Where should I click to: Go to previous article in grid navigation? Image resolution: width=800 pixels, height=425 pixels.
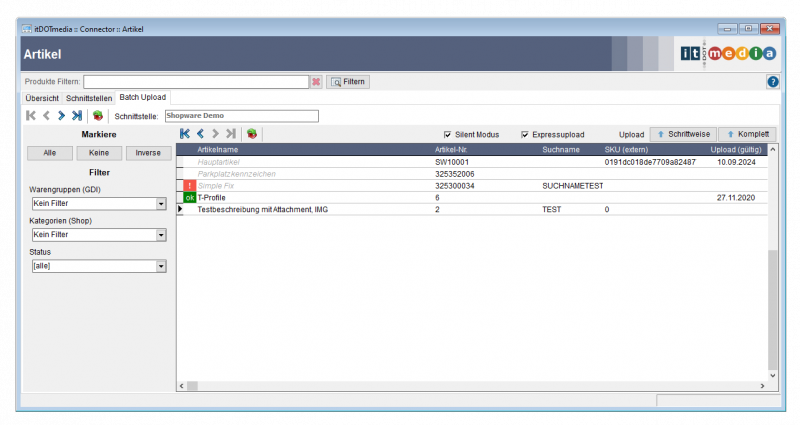[200, 134]
